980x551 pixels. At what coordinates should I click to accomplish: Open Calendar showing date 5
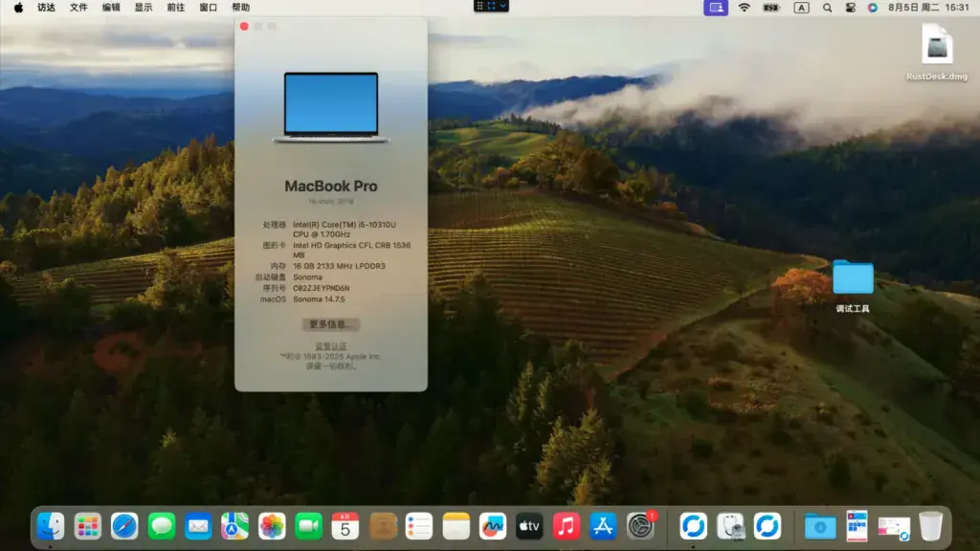(x=345, y=527)
